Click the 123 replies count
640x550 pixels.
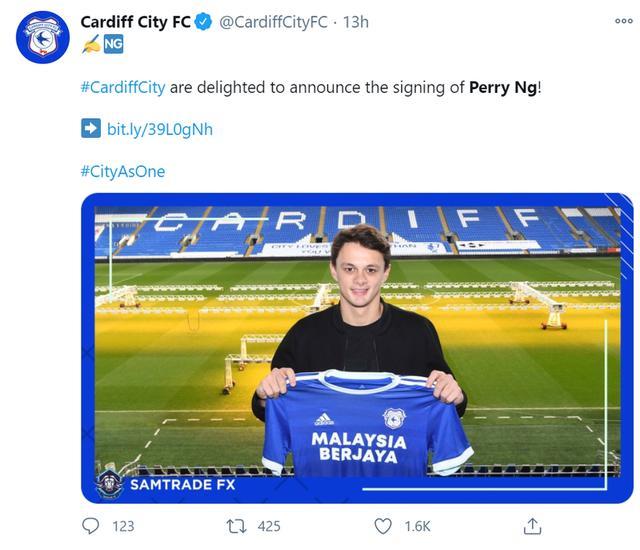coord(123,526)
